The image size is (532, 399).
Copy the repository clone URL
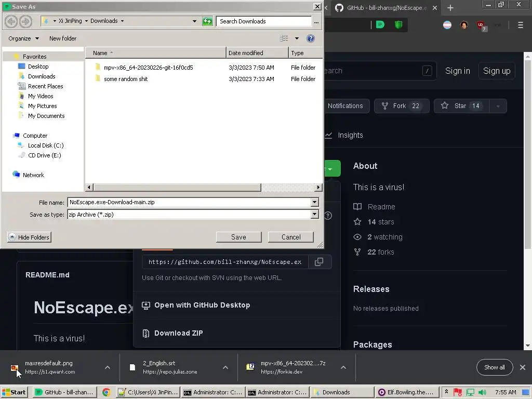coord(319,262)
